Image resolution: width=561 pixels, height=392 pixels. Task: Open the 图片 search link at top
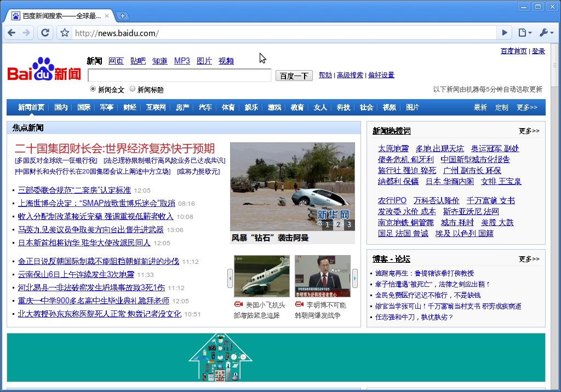(204, 61)
